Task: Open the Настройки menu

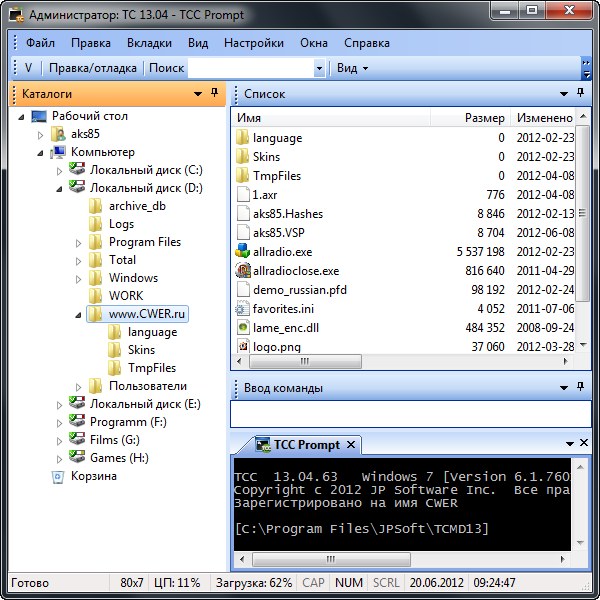Action: coord(253,43)
